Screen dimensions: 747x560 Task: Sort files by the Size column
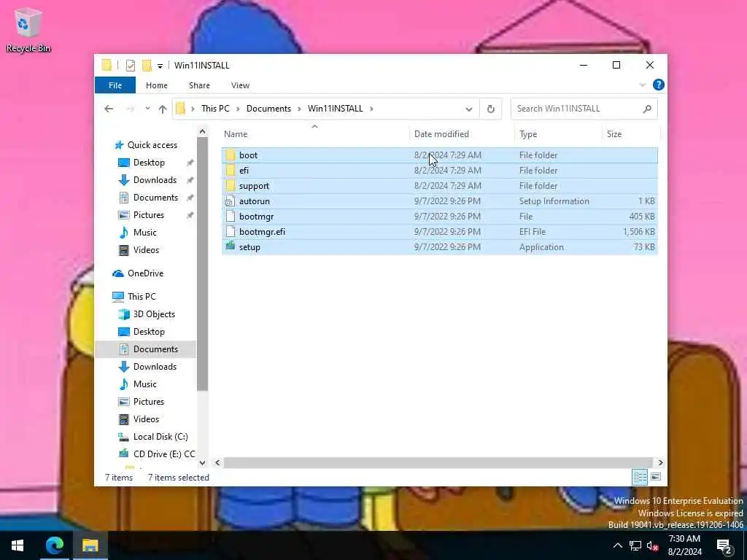[630, 134]
